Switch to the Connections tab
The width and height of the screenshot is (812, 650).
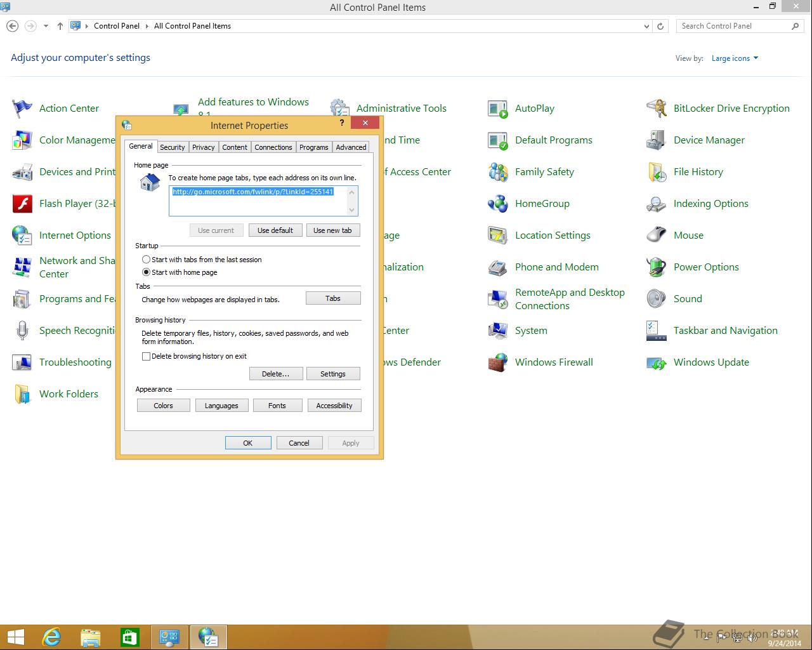click(x=273, y=147)
